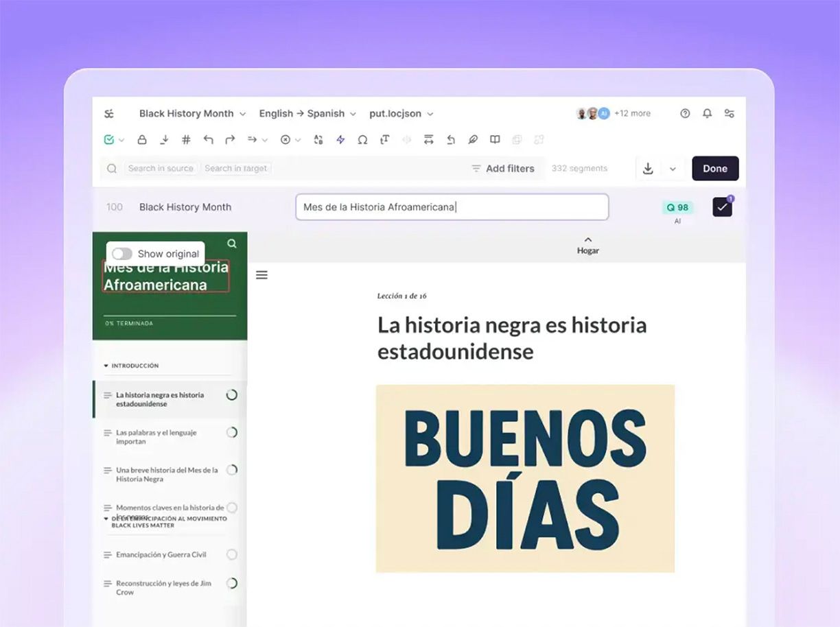Open the English → Spanish language dropdown
The width and height of the screenshot is (840, 627).
307,114
